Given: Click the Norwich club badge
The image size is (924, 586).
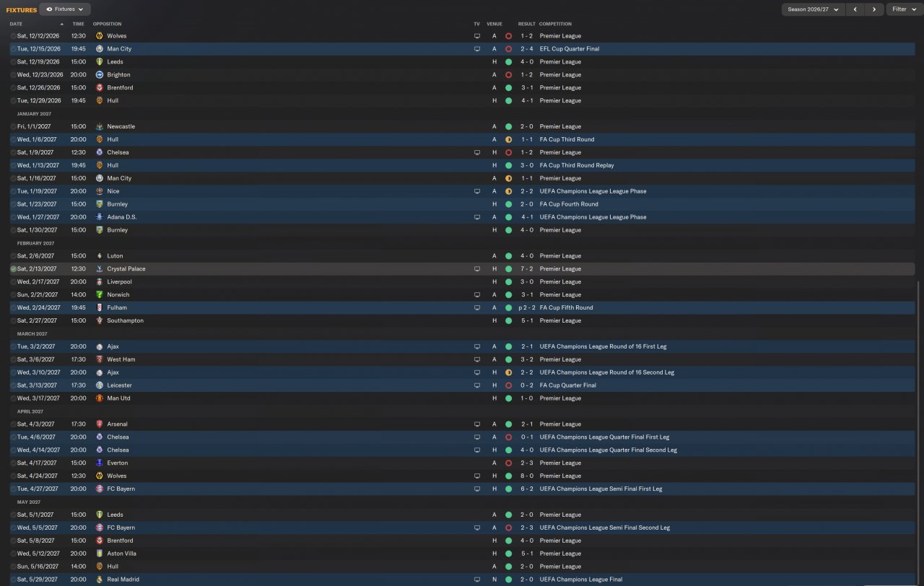Looking at the screenshot, I should click(100, 295).
